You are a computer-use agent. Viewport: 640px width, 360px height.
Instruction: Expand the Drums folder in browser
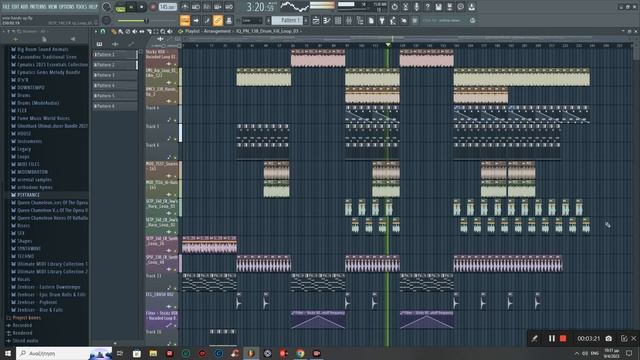coord(24,96)
